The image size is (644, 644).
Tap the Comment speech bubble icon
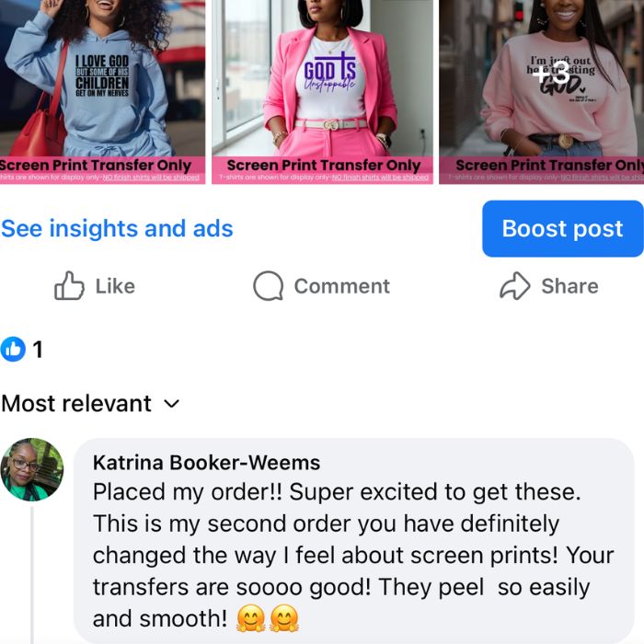[x=269, y=286]
